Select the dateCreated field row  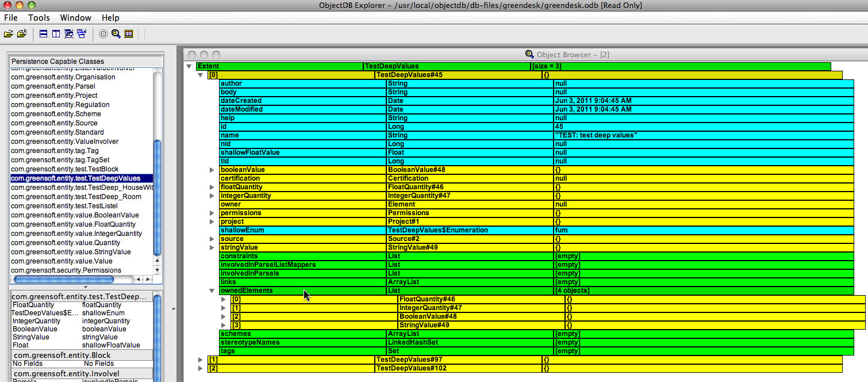[x=536, y=101]
